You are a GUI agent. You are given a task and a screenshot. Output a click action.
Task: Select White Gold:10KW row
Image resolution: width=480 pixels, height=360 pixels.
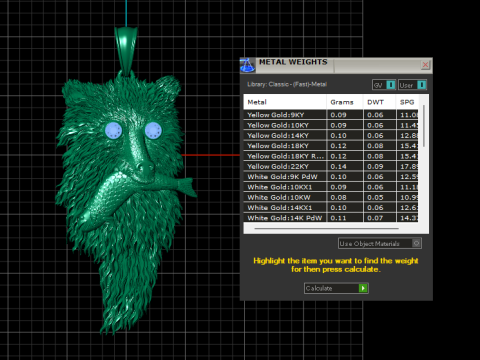click(331, 197)
